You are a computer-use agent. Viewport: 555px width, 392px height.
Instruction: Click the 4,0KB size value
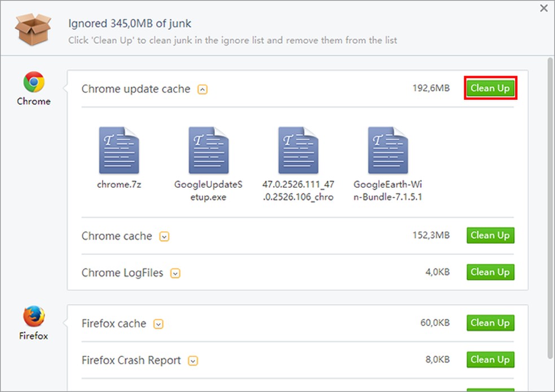click(x=438, y=272)
